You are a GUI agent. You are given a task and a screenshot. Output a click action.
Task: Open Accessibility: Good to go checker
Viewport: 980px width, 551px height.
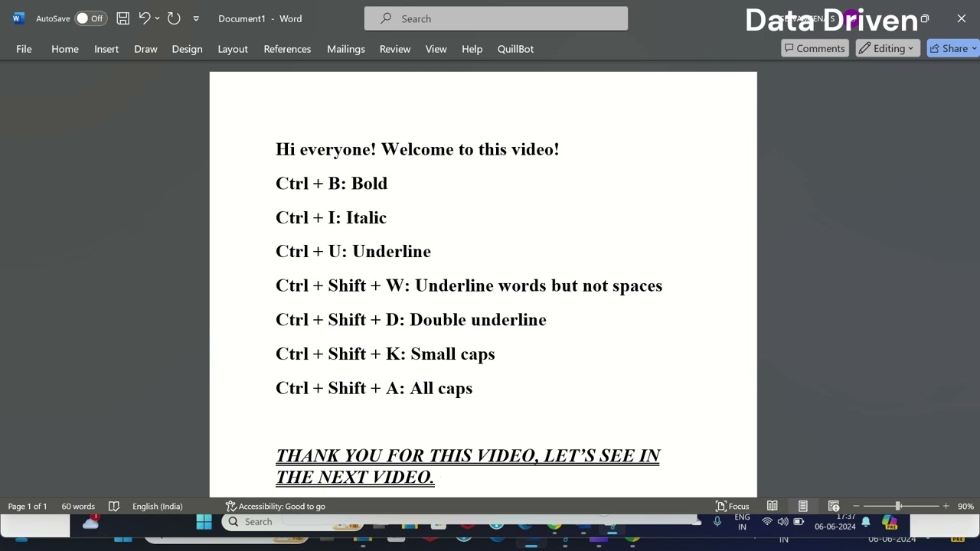(x=276, y=506)
